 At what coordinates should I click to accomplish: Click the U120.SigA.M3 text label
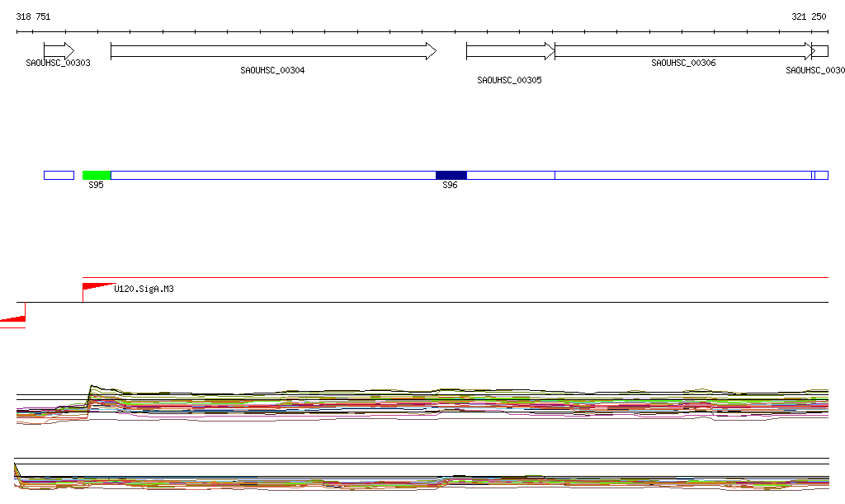[144, 290]
